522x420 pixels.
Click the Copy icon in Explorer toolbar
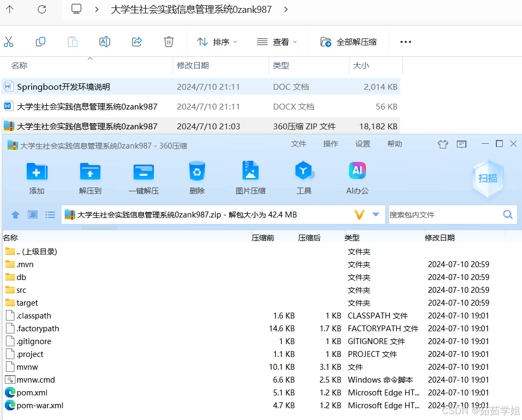tap(40, 42)
